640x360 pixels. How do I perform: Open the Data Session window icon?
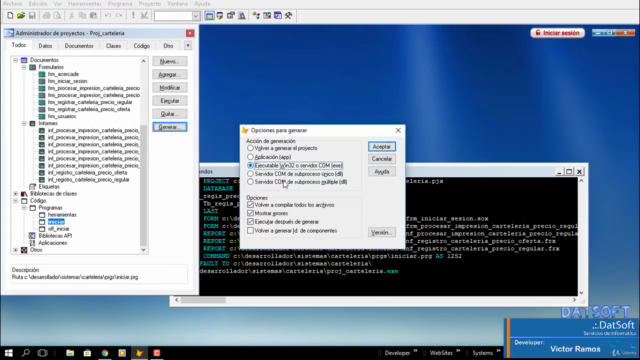(220, 16)
